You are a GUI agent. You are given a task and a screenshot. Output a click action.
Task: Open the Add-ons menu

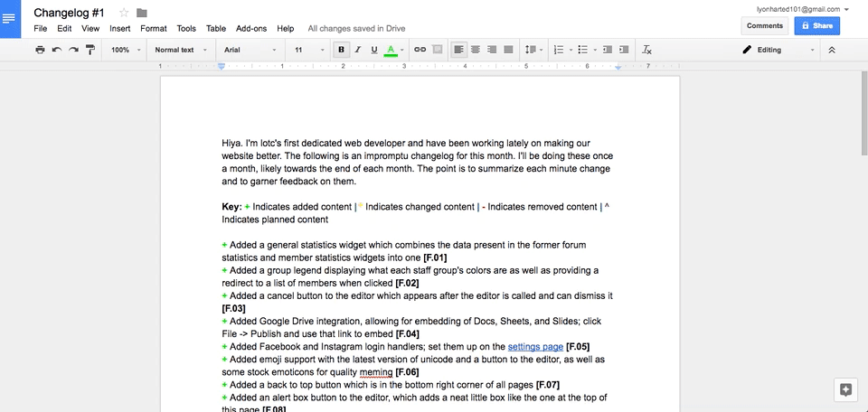point(251,28)
